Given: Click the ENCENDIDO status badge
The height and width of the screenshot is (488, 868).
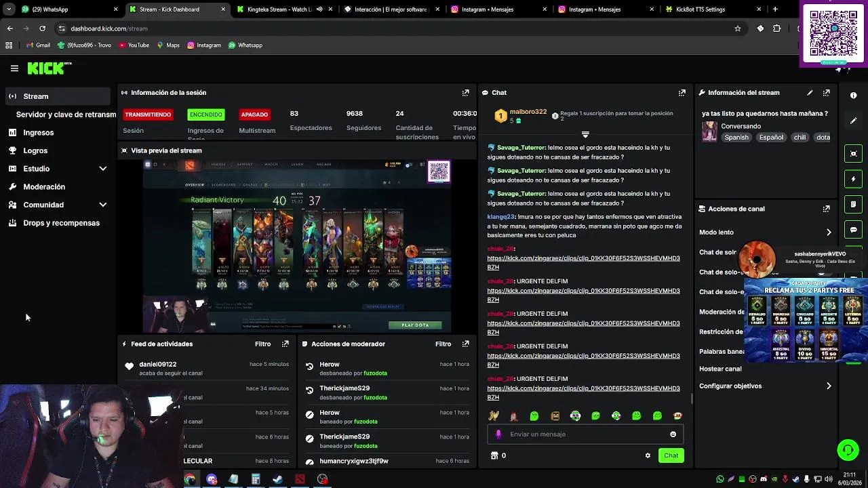Looking at the screenshot, I should tap(205, 115).
